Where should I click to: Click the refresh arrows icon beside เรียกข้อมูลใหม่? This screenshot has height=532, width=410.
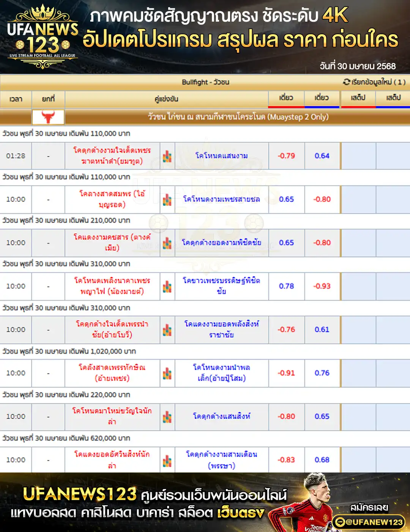coord(346,82)
